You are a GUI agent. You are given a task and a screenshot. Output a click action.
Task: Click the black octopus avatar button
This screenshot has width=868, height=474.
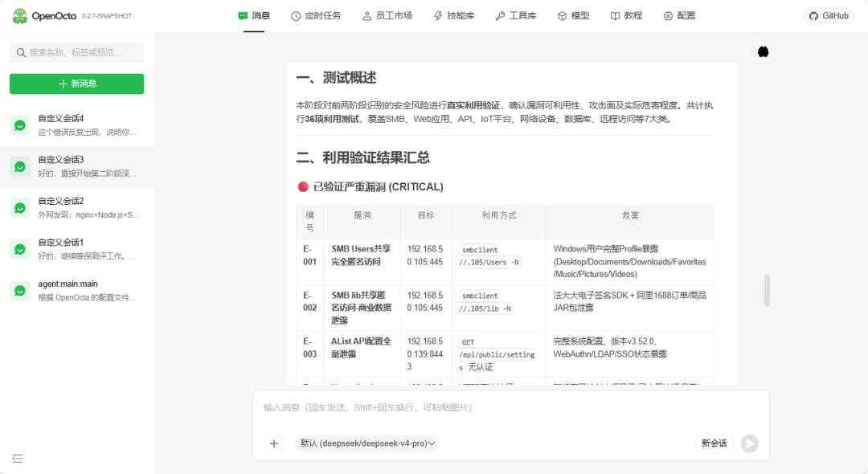764,52
